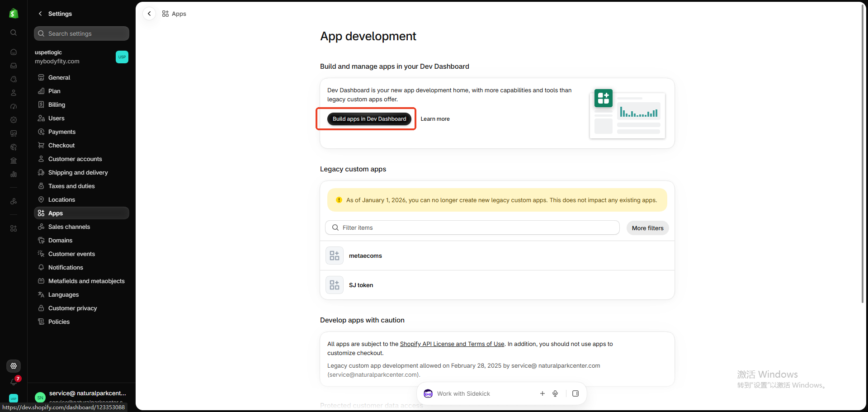Click the Search settings field

click(81, 33)
